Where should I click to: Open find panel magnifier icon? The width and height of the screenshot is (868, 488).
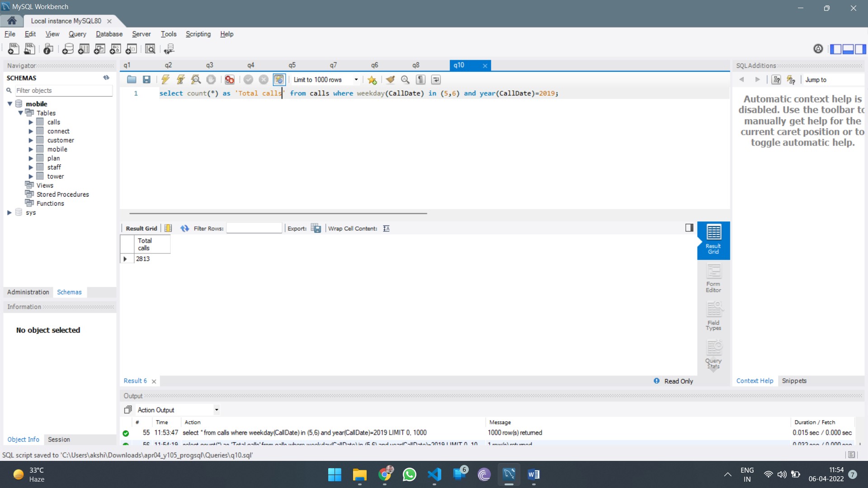click(x=406, y=80)
